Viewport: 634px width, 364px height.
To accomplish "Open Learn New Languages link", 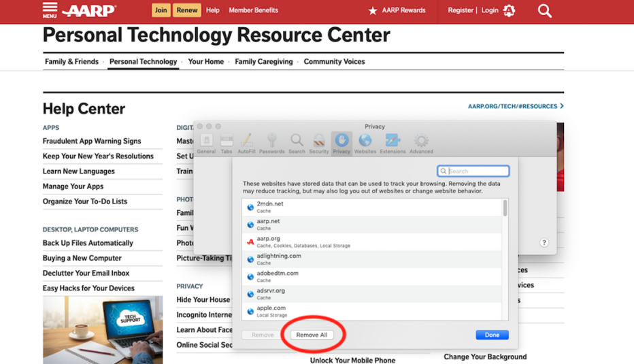I will 78,171.
